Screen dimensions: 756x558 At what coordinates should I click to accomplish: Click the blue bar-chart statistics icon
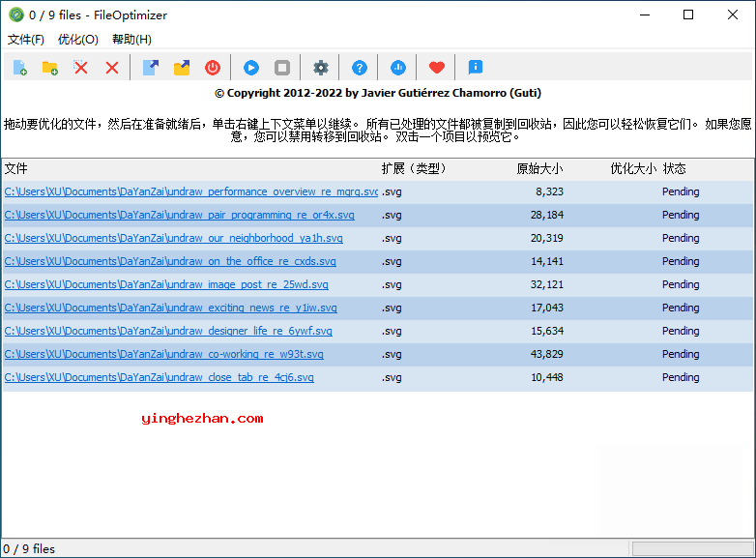click(398, 68)
